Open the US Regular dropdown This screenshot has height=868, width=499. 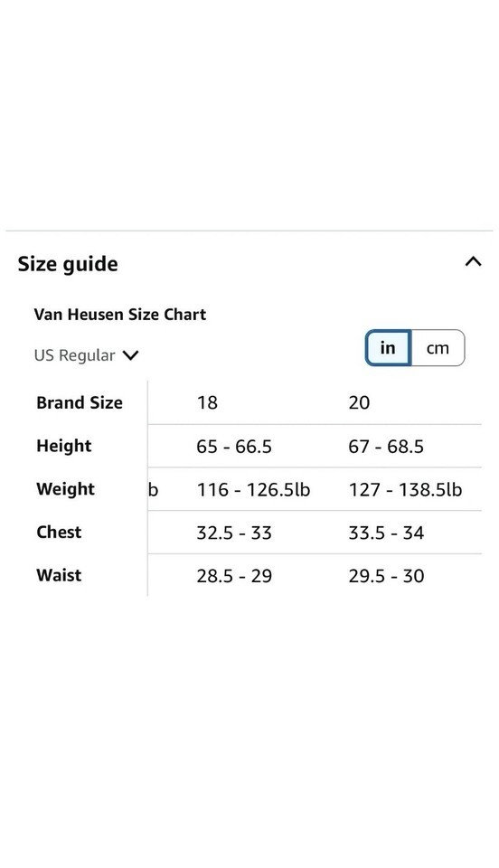pyautogui.click(x=86, y=354)
